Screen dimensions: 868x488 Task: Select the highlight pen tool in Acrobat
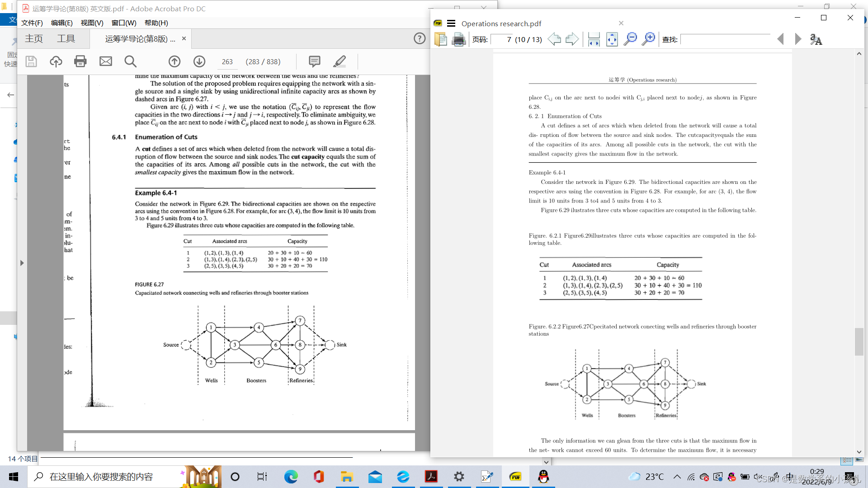(x=340, y=61)
